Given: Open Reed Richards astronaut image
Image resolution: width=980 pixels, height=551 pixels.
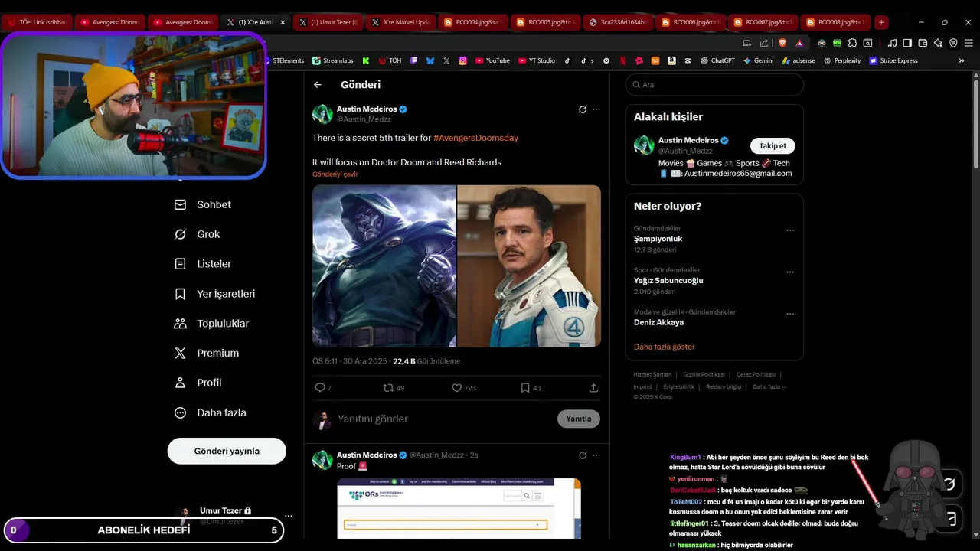Looking at the screenshot, I should [529, 266].
